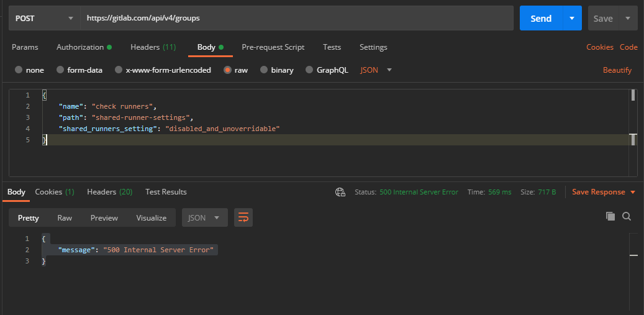This screenshot has width=644, height=315.
Task: Click the wrap lines icon in response toolbar
Action: (x=243, y=217)
